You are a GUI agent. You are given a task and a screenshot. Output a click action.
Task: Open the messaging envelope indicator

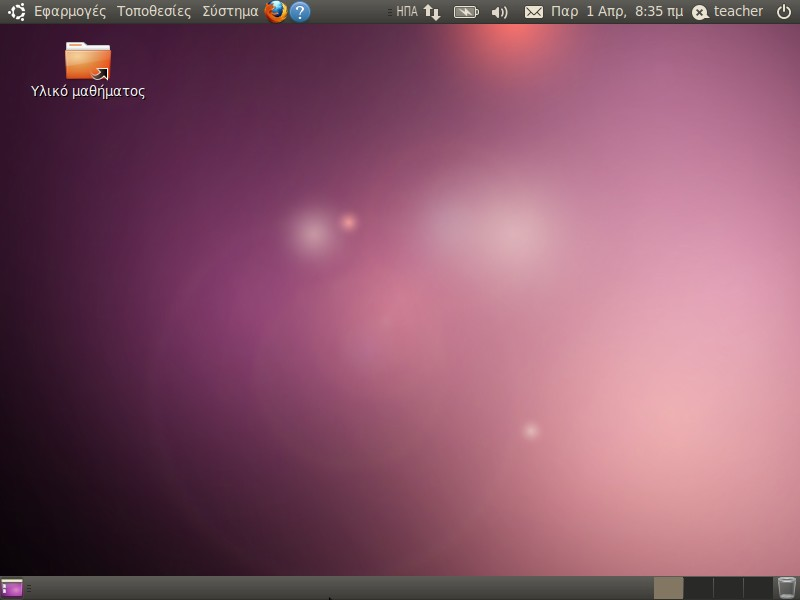pyautogui.click(x=534, y=12)
